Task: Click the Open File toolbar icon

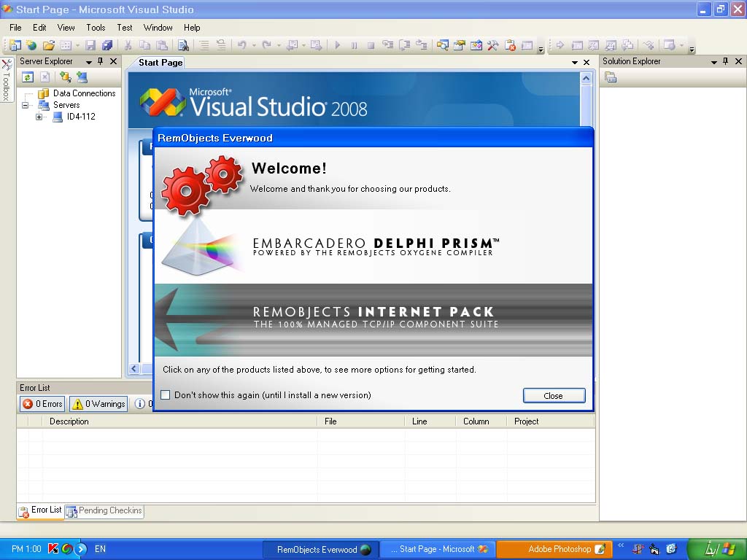Action: (49, 45)
